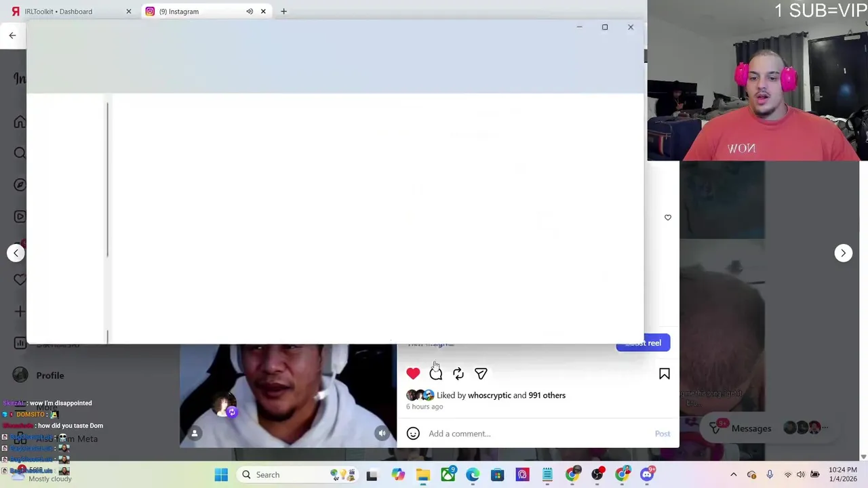
Task: Share the post with the paper plane icon
Action: click(481, 373)
